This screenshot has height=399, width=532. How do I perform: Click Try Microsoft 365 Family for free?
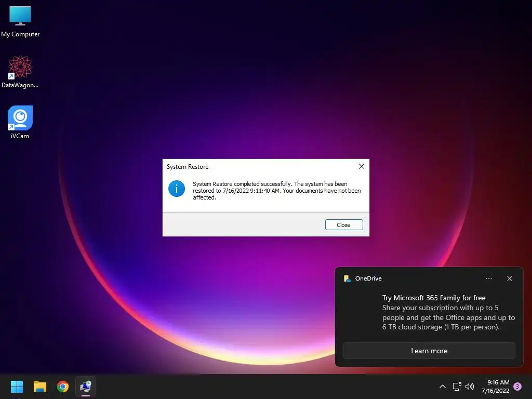tap(434, 298)
